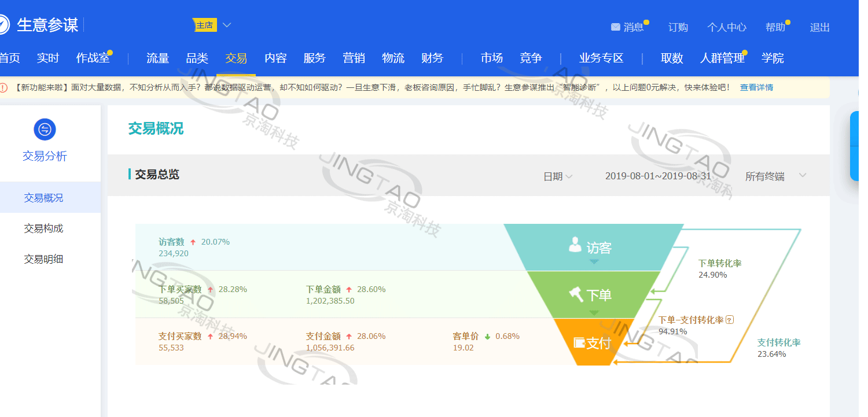Select 交易构成 in the left sidebar
This screenshot has height=417, width=868.
pyautogui.click(x=43, y=228)
